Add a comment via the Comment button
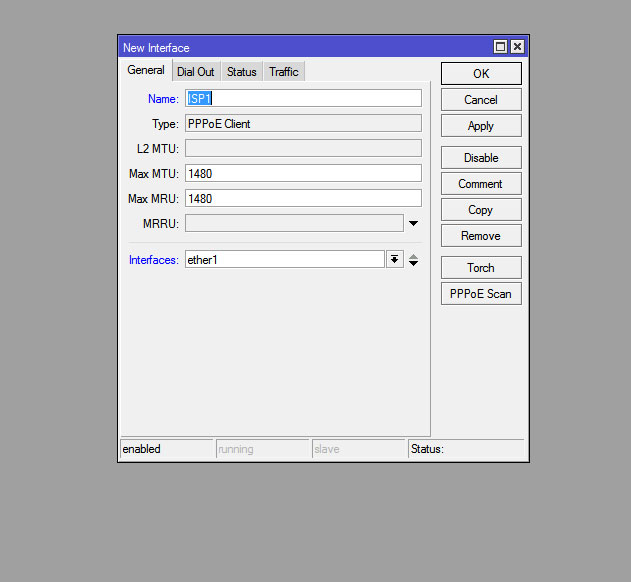This screenshot has height=582, width=631. [481, 184]
